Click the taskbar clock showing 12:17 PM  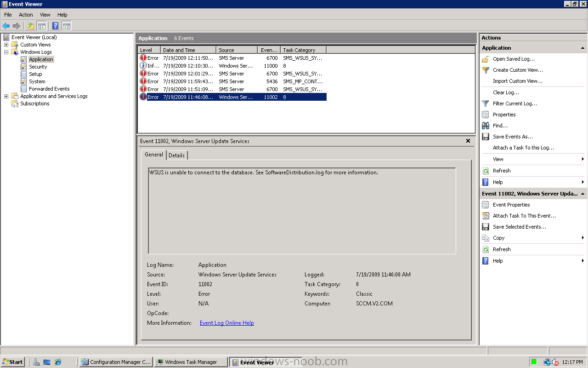pyautogui.click(x=573, y=362)
